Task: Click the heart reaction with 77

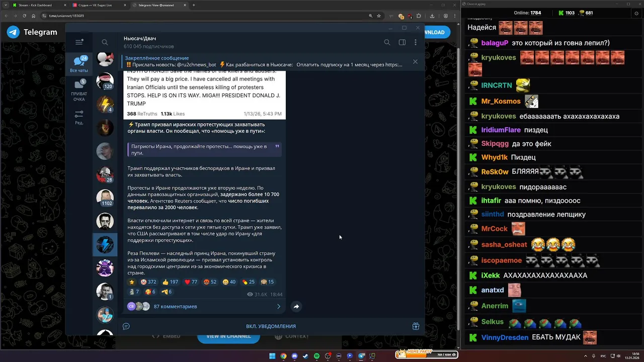Action: point(191,282)
